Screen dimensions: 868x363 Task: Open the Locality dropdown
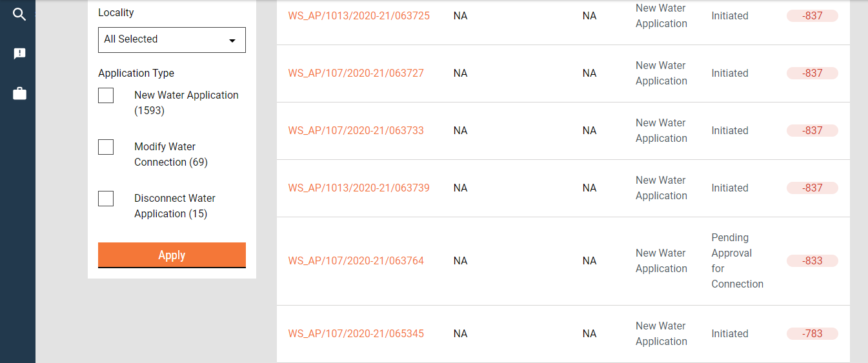[x=172, y=39]
